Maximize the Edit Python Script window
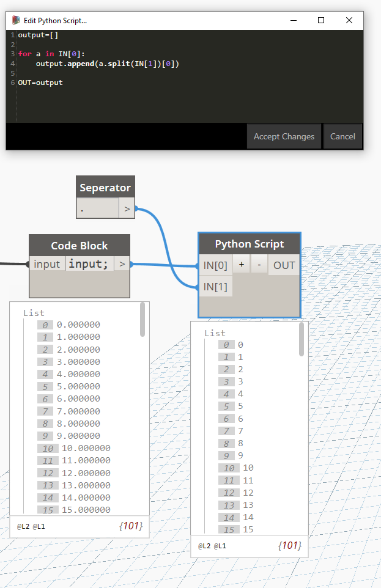 click(321, 20)
